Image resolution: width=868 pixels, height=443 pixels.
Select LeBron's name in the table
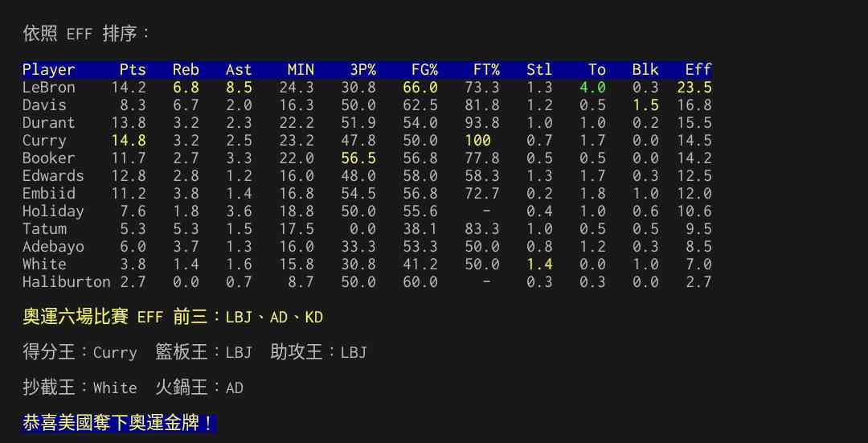coord(48,88)
